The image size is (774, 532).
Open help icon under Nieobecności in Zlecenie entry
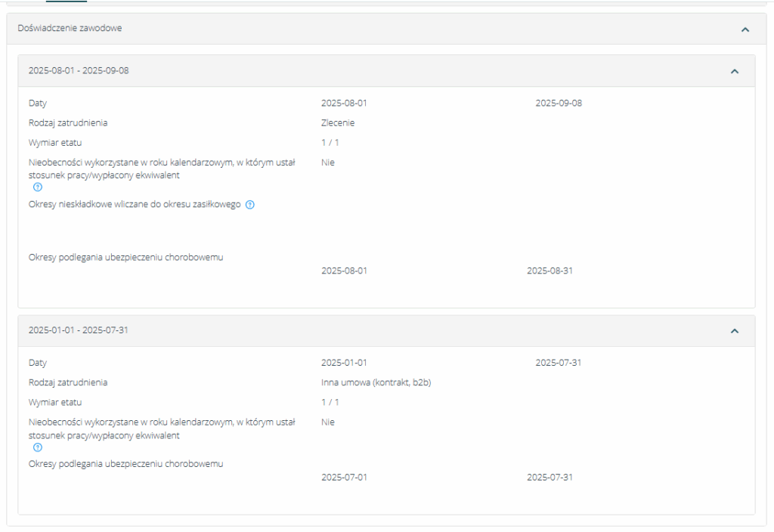coord(38,187)
